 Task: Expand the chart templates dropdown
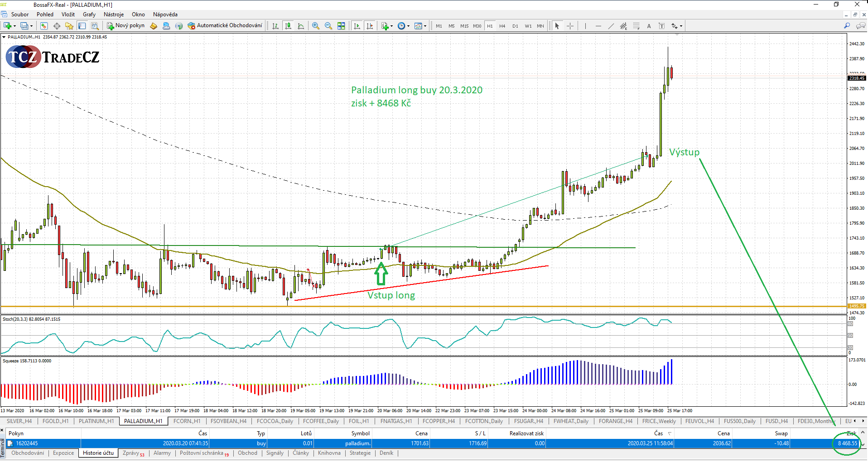(425, 26)
